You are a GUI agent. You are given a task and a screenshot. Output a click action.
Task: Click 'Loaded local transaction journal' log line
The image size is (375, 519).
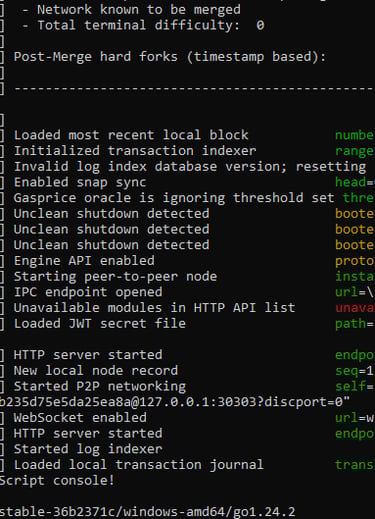[x=139, y=465]
